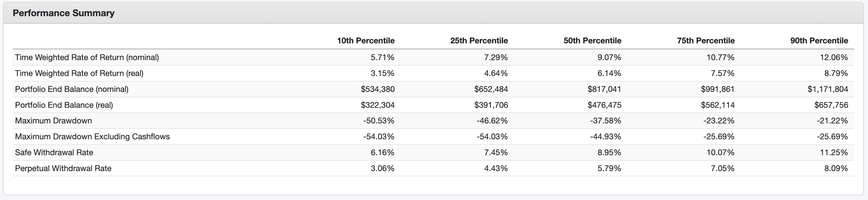The image size is (868, 200).
Task: Click the 25th Percentile column header
Action: tap(479, 41)
